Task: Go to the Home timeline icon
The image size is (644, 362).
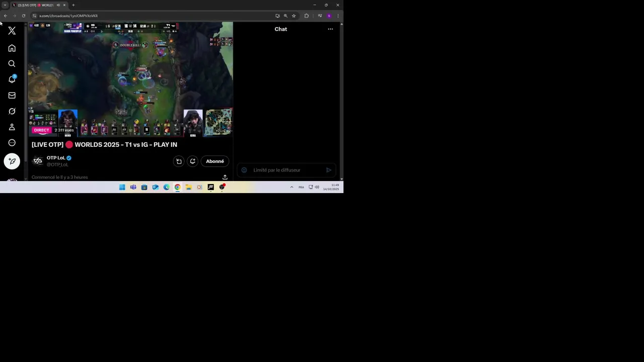Action: point(12,48)
